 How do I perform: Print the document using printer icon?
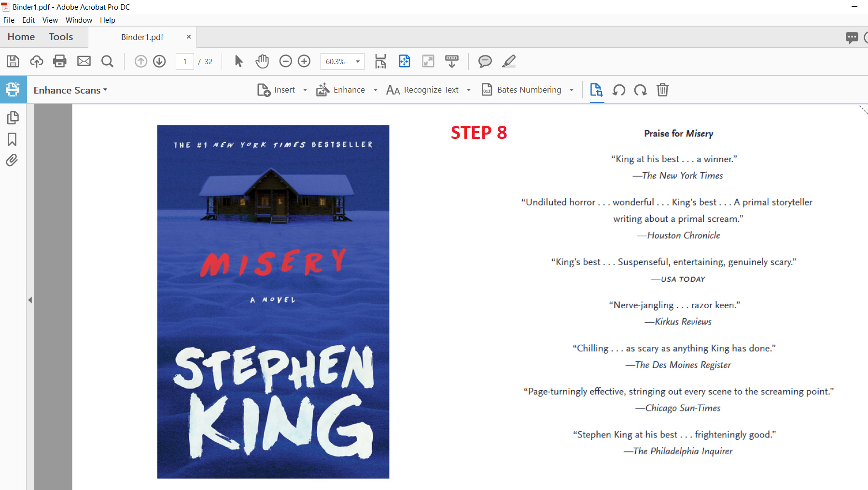60,61
